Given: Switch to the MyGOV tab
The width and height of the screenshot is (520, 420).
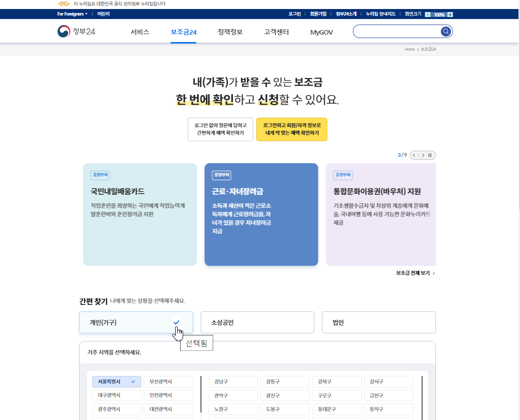Looking at the screenshot, I should [x=321, y=31].
